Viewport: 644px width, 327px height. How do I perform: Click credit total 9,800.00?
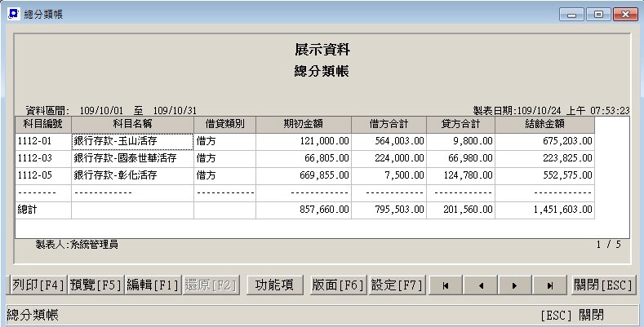[x=461, y=142]
